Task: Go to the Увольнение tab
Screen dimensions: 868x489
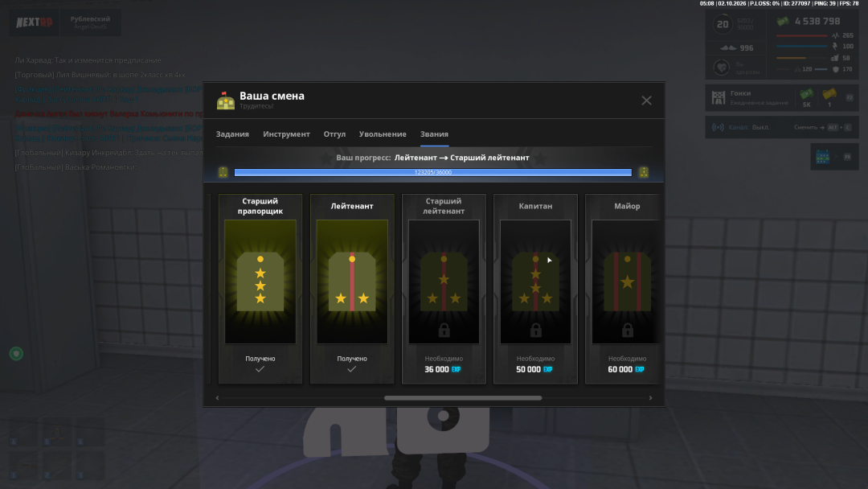Action: coord(383,134)
